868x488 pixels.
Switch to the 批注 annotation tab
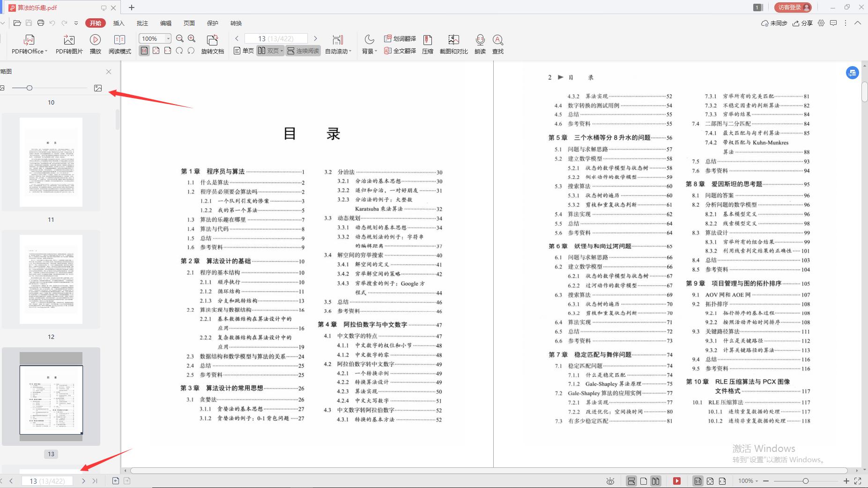point(142,23)
